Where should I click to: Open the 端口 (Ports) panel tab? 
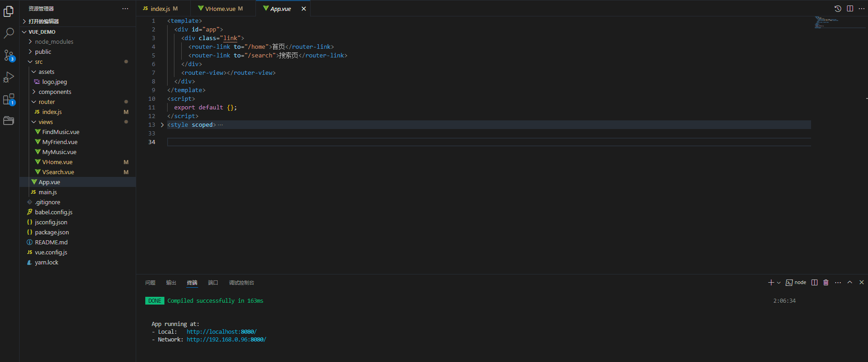[213, 283]
